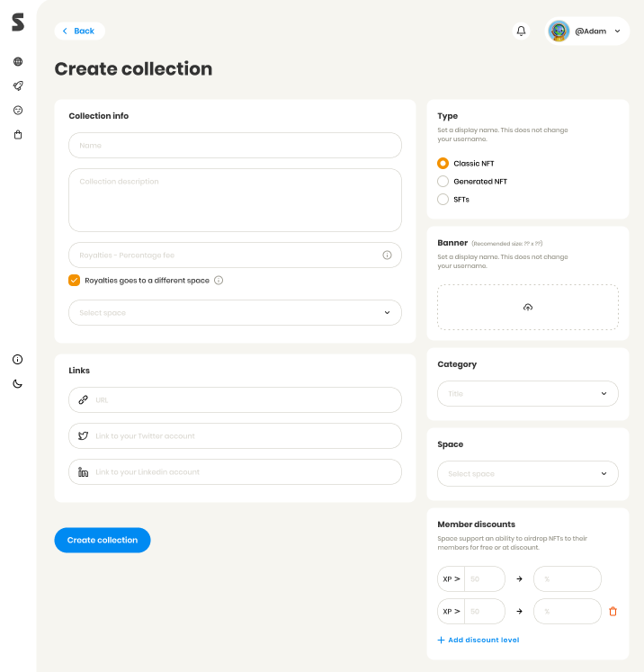
Task: Toggle dark mode moon icon
Action: [x=18, y=384]
